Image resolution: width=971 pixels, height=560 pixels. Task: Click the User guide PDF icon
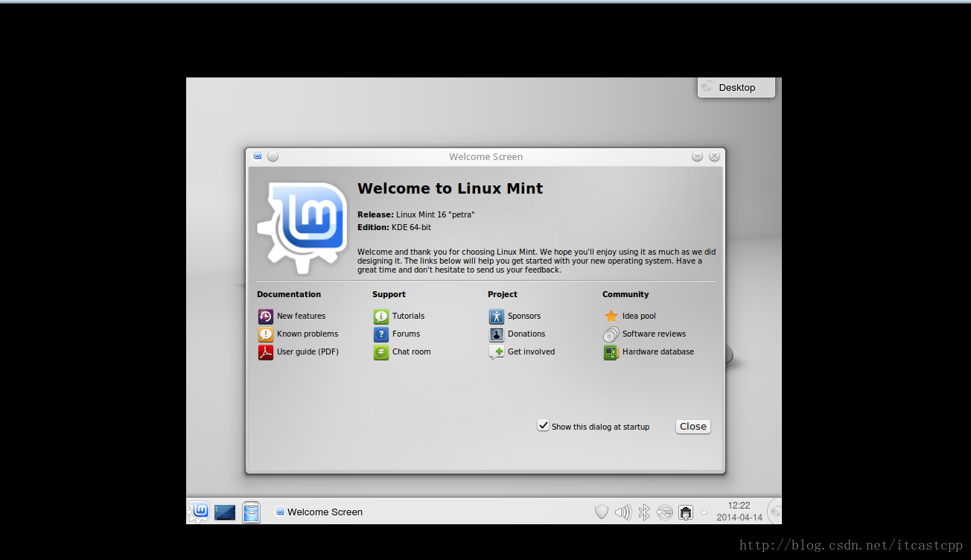tap(266, 351)
